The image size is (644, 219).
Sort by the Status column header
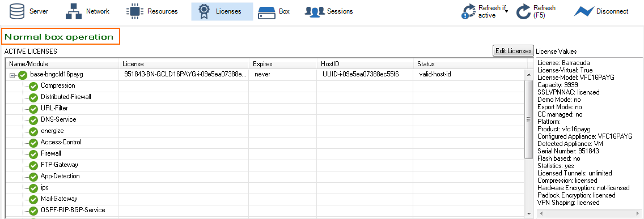(471, 64)
